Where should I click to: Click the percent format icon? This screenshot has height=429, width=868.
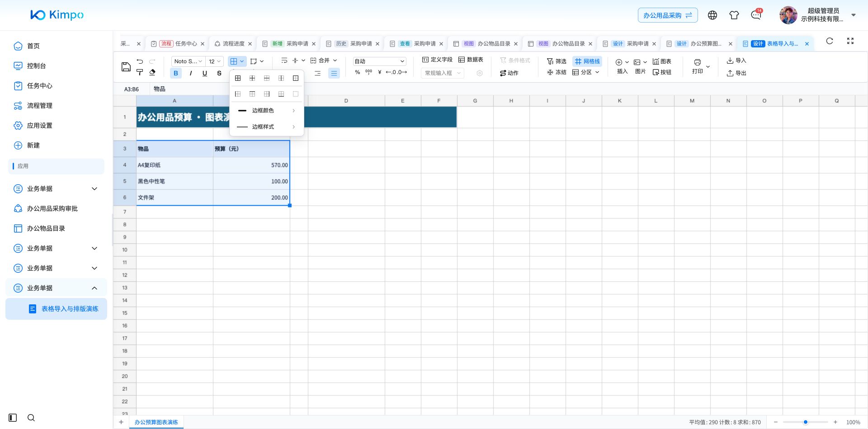tap(358, 72)
